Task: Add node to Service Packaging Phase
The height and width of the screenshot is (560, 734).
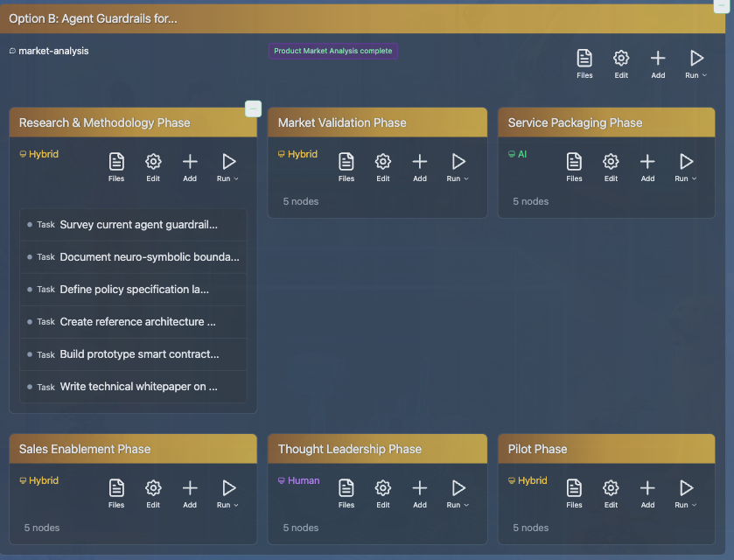Action: [x=647, y=167]
